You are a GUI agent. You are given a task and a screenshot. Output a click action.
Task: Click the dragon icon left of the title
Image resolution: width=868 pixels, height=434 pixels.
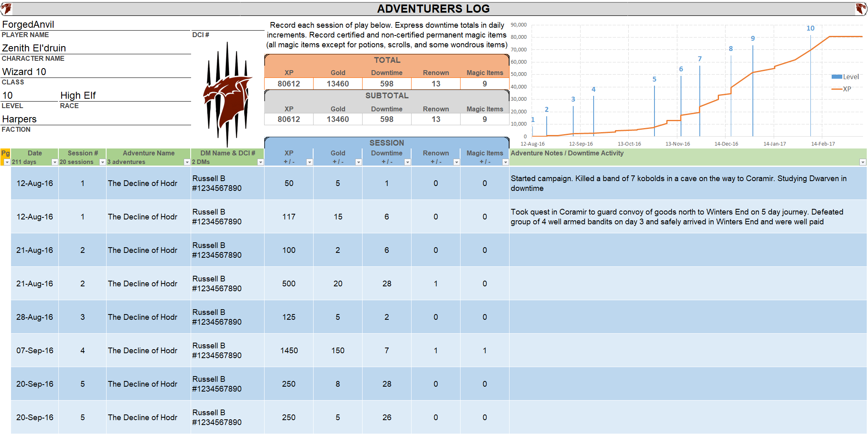[x=6, y=9]
